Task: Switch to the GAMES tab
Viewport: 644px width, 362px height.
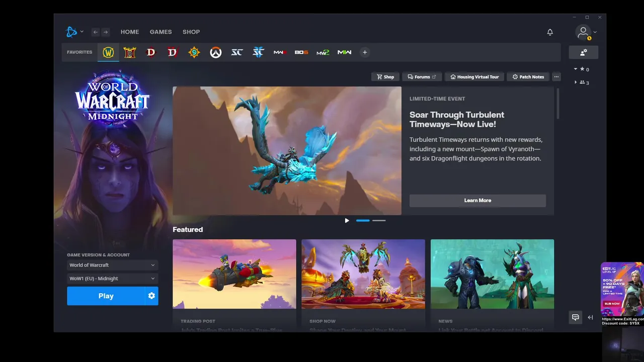Action: click(x=160, y=32)
